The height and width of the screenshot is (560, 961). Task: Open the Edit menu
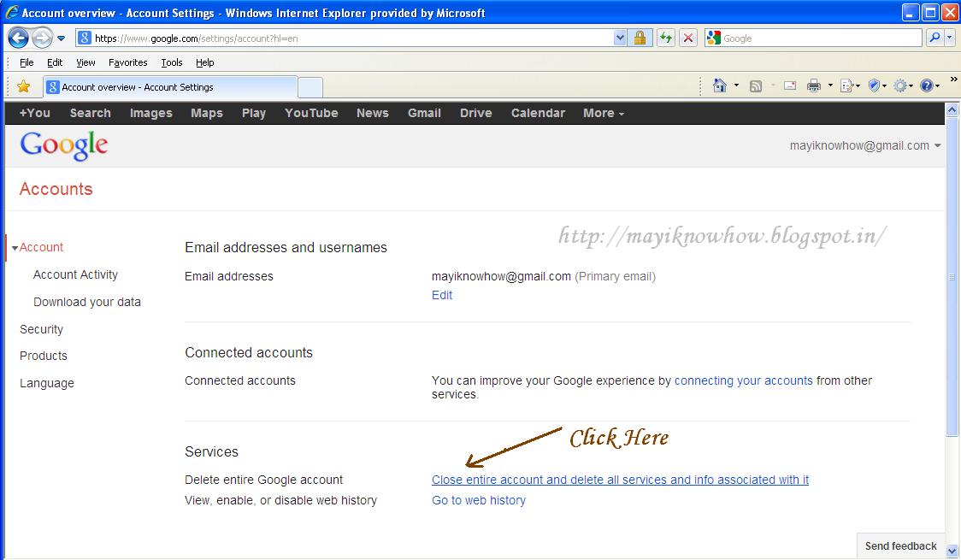[x=55, y=62]
